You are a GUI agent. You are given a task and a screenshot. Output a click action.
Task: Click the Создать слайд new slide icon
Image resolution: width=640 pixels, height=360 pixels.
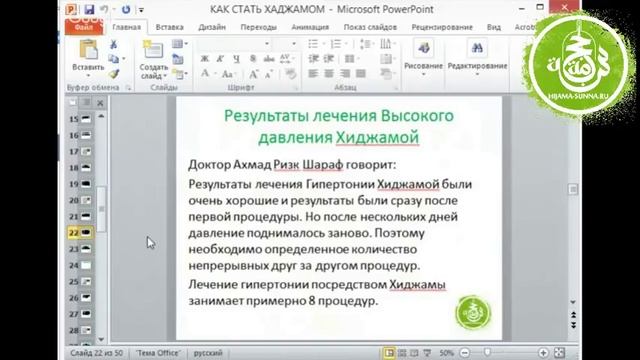pyautogui.click(x=153, y=49)
